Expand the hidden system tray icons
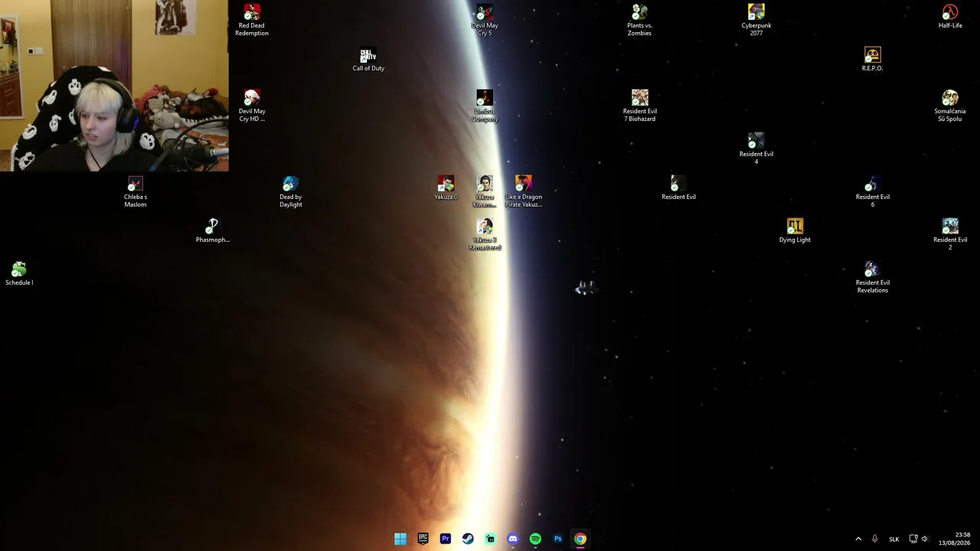 click(x=858, y=539)
